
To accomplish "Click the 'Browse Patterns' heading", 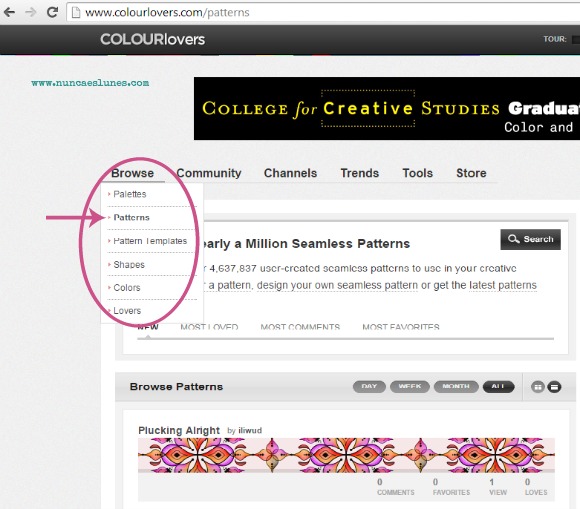I will 176,387.
